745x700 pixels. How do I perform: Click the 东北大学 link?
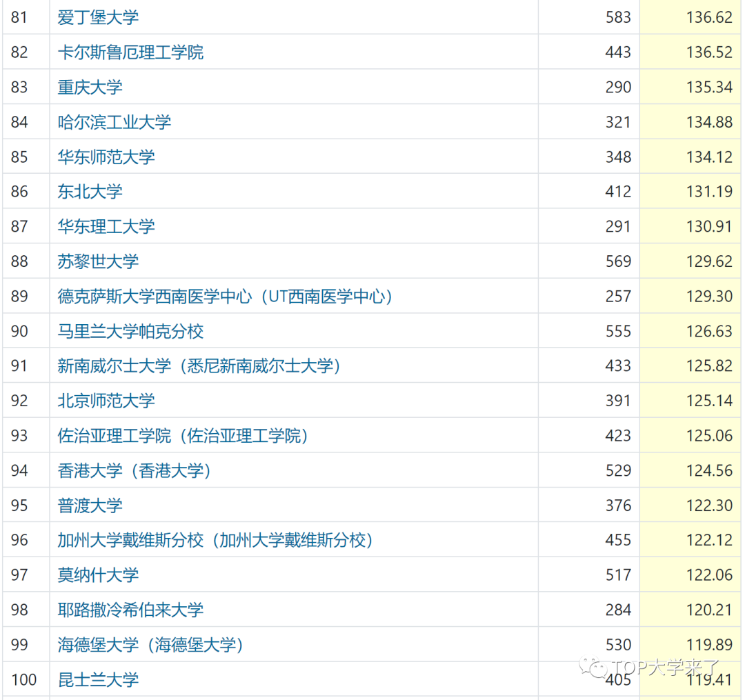(x=90, y=191)
